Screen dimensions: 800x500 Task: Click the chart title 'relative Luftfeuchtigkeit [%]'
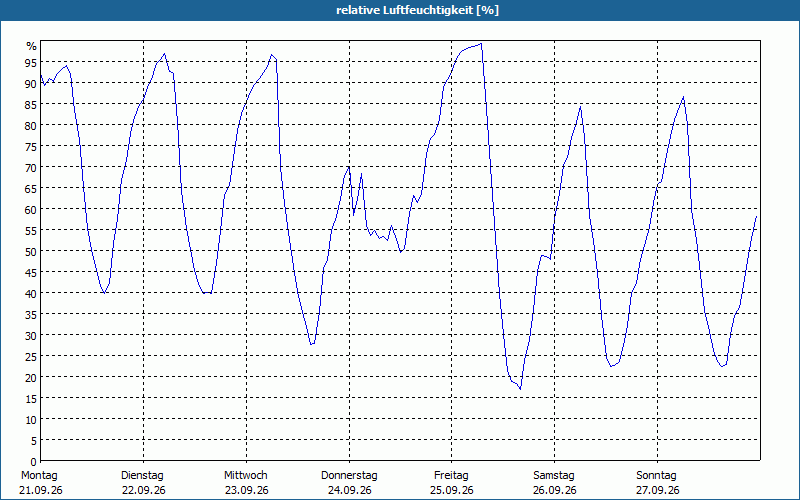click(x=417, y=10)
